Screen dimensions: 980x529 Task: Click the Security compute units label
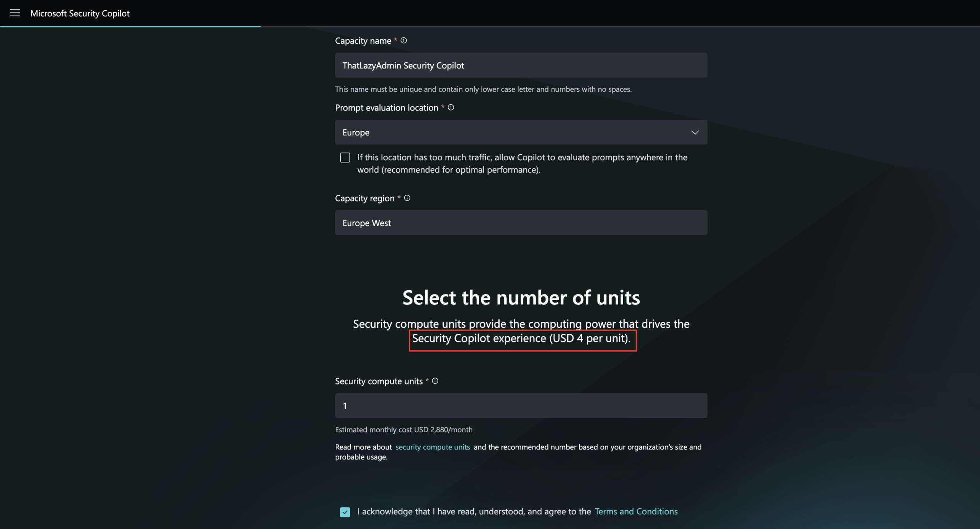379,381
